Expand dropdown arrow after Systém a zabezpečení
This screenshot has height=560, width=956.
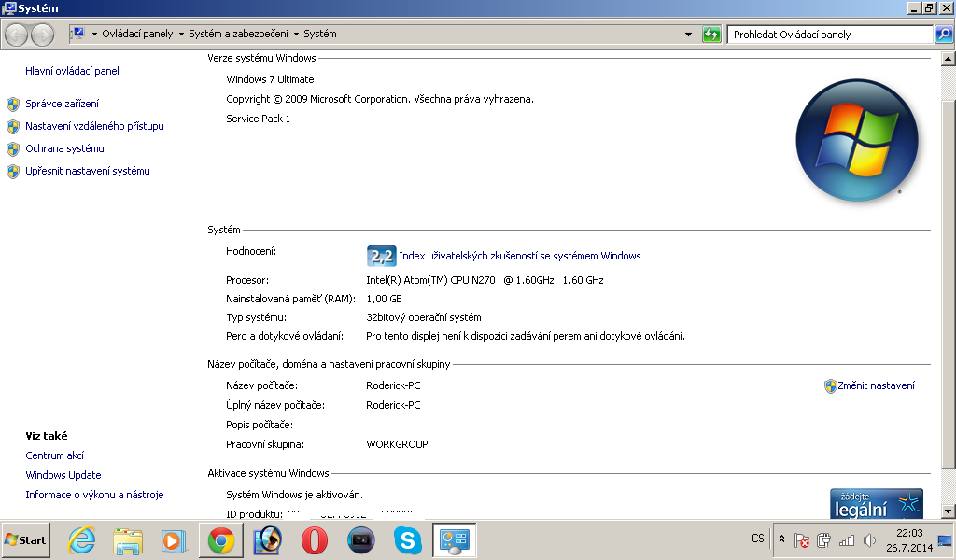pyautogui.click(x=296, y=35)
